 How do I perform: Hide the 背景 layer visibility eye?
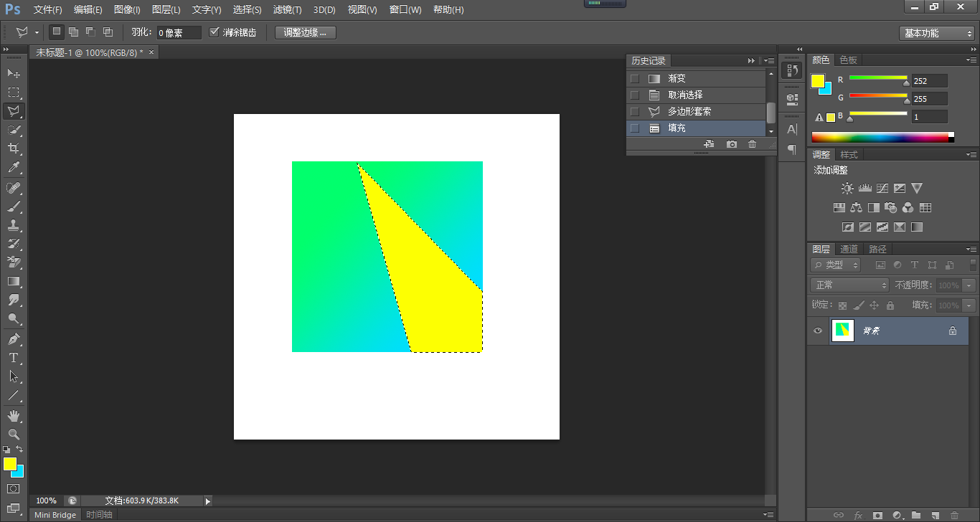click(818, 331)
